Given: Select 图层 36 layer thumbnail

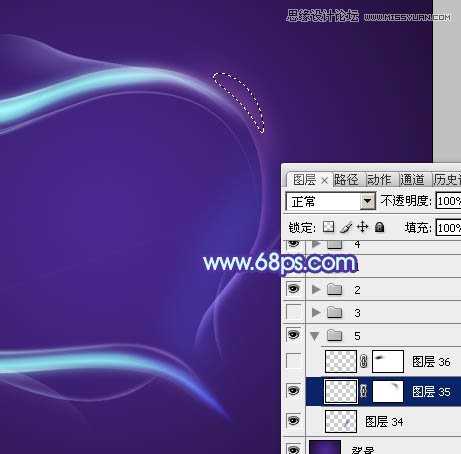Looking at the screenshot, I should 341,361.
